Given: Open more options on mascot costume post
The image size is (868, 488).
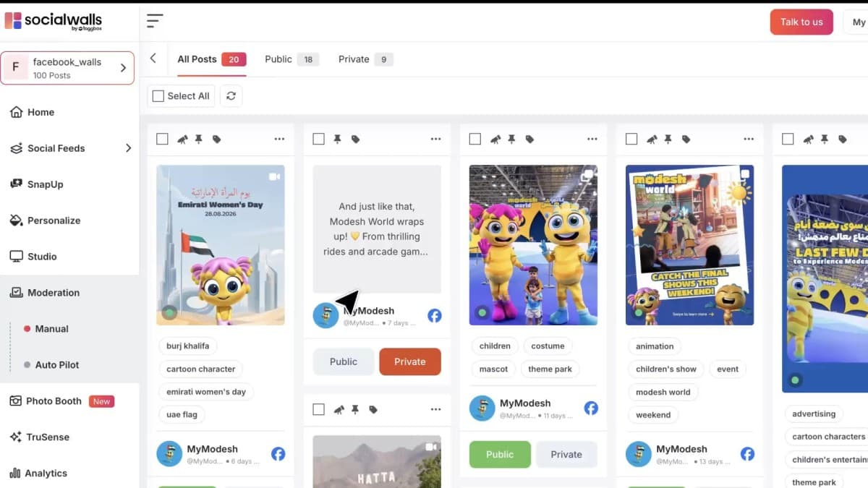Looking at the screenshot, I should 592,139.
